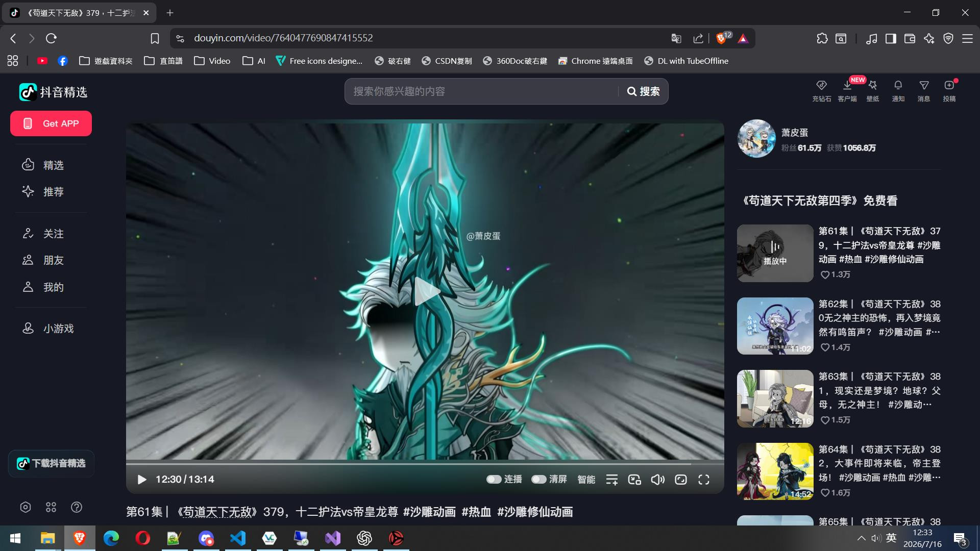Screen dimensions: 980x551
Task: Open the browser extensions puzzle icon
Action: [x=822, y=38]
